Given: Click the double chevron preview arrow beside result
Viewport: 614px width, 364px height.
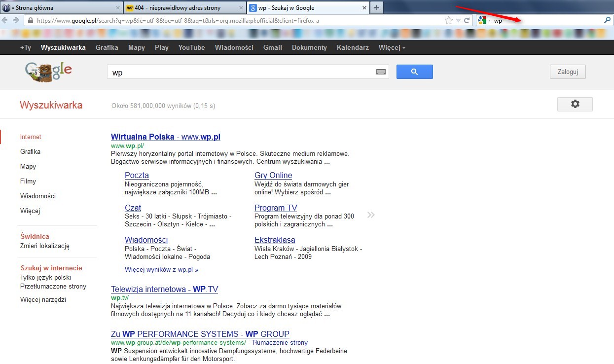Looking at the screenshot, I should (371, 215).
